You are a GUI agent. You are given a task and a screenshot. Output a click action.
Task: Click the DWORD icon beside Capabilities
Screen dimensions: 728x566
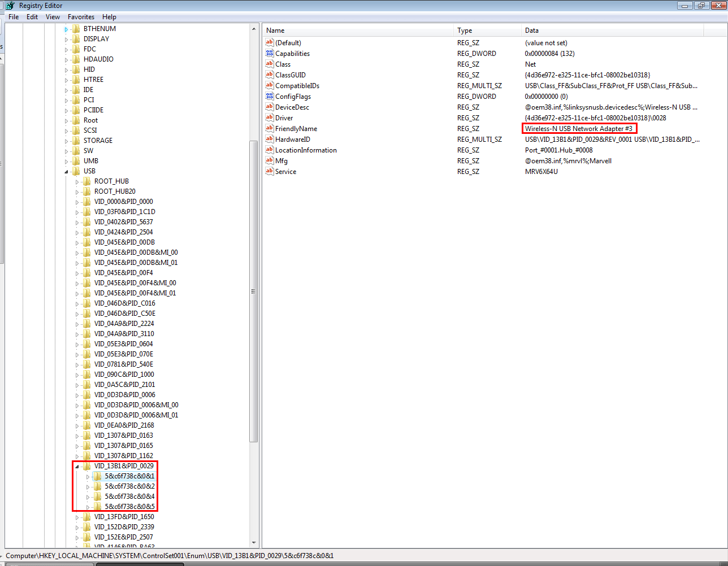click(269, 53)
